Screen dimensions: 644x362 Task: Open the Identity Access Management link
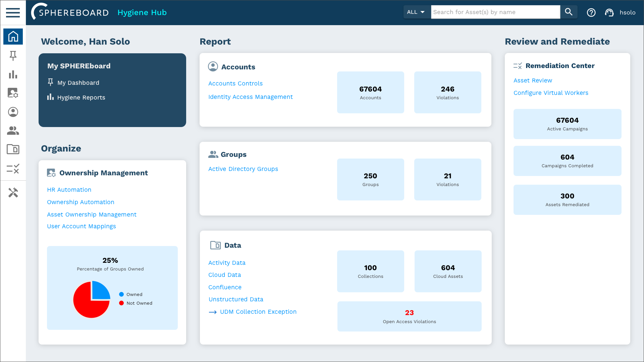click(250, 97)
